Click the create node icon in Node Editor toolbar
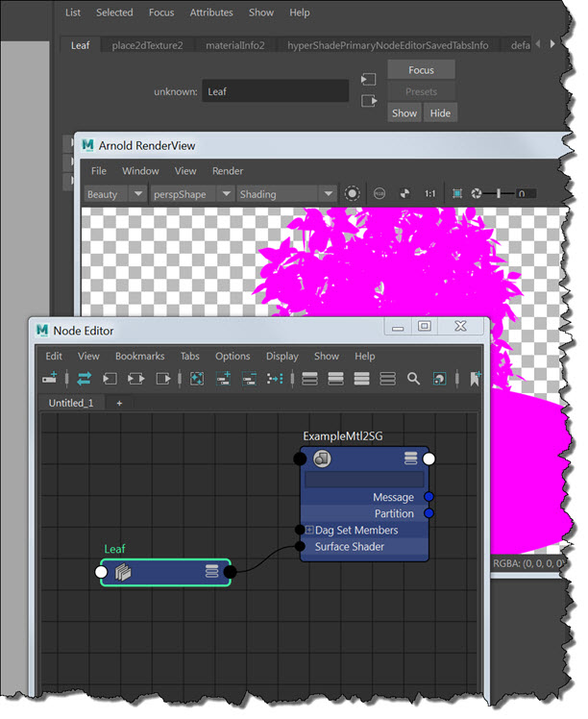Screen dimensions: 588x719 [51, 379]
